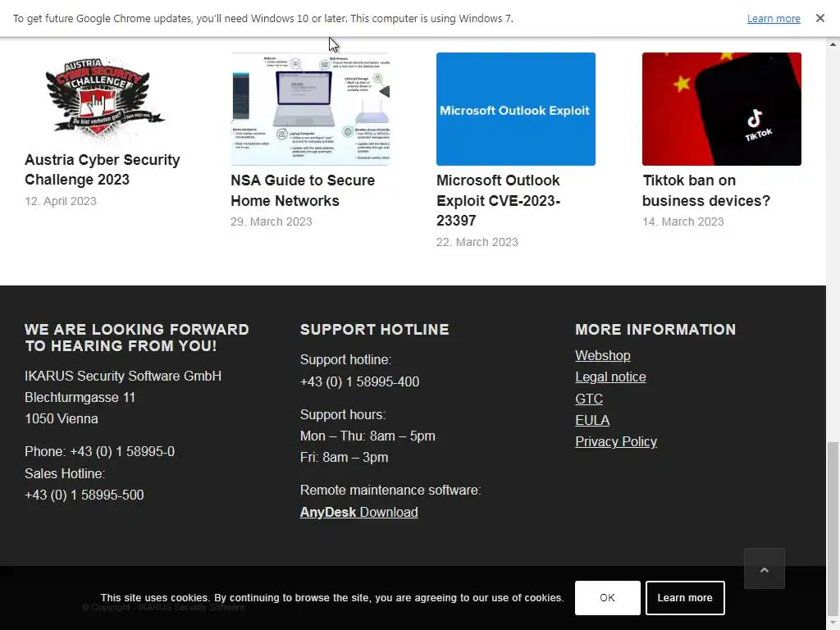The height and width of the screenshot is (630, 840).
Task: Select the phone number +43 (0) 1 58995-0
Action: tap(122, 452)
